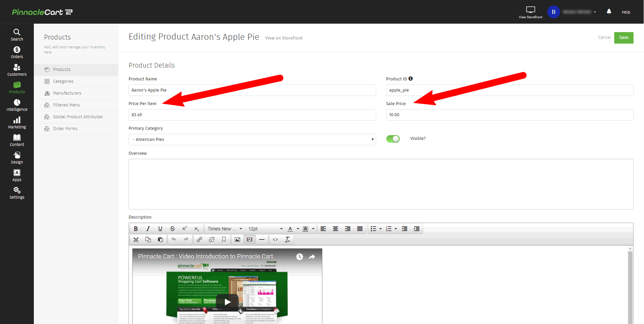Insert an anchor bookmark
644x324 pixels.
pyautogui.click(x=224, y=240)
